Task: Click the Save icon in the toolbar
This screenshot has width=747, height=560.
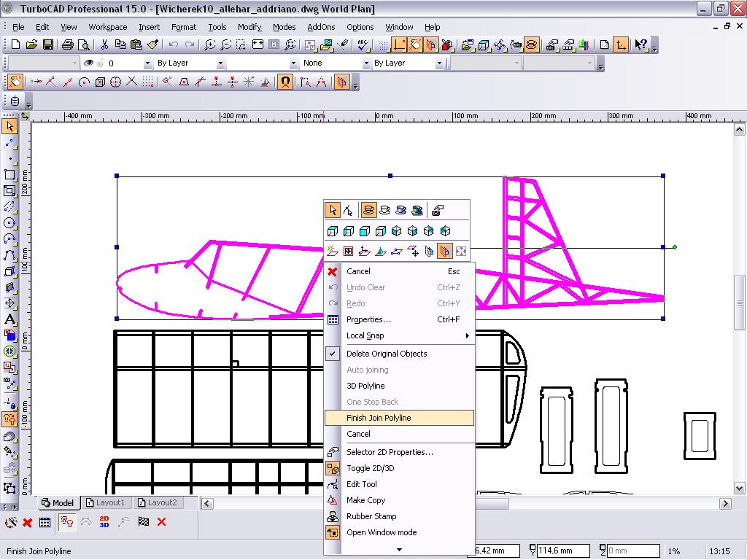Action: (x=48, y=44)
